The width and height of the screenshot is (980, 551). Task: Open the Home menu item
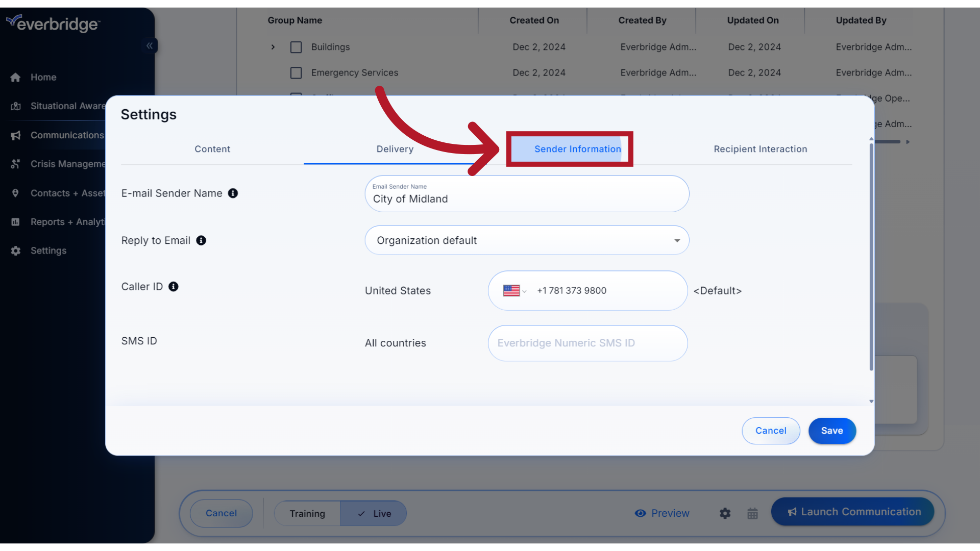43,78
